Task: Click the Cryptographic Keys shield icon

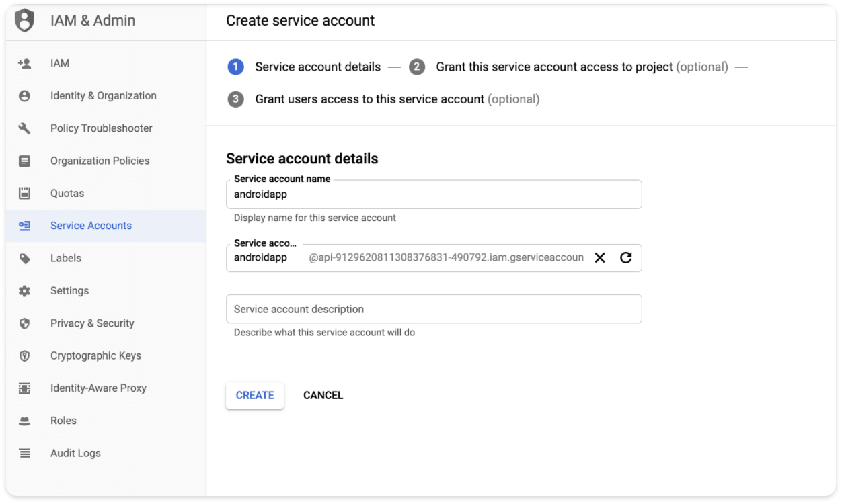Action: [25, 356]
